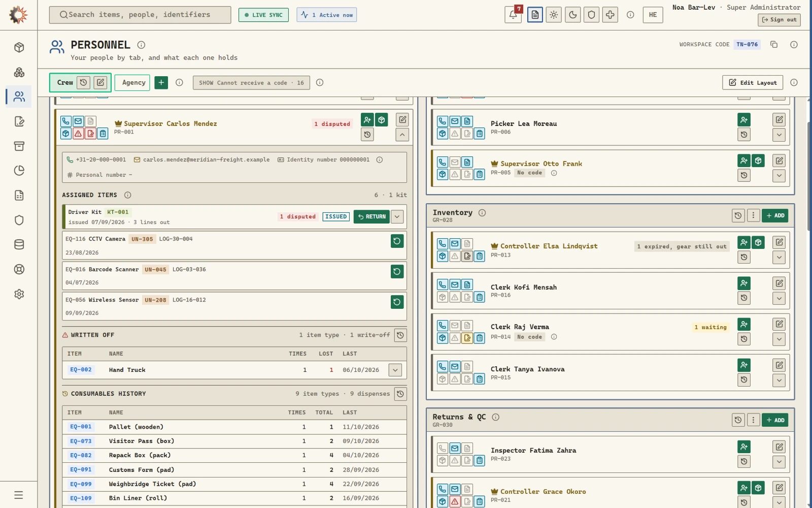812x508 pixels.
Task: Open the stacked cubes icon in sidebar
Action: click(x=19, y=72)
